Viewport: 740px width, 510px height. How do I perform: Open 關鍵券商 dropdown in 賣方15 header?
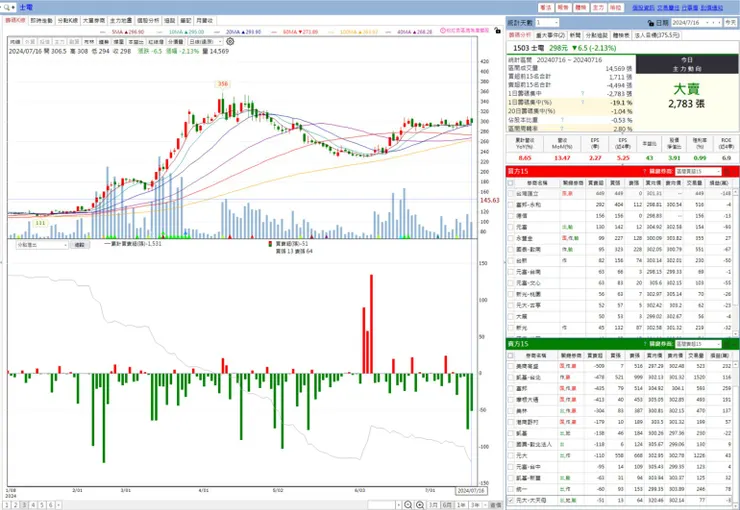(x=698, y=344)
